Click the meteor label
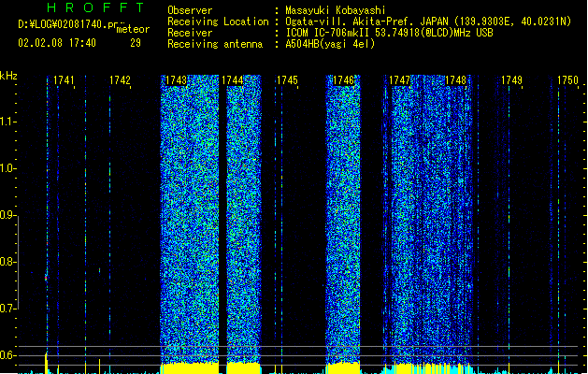The image size is (588, 374). [x=133, y=29]
